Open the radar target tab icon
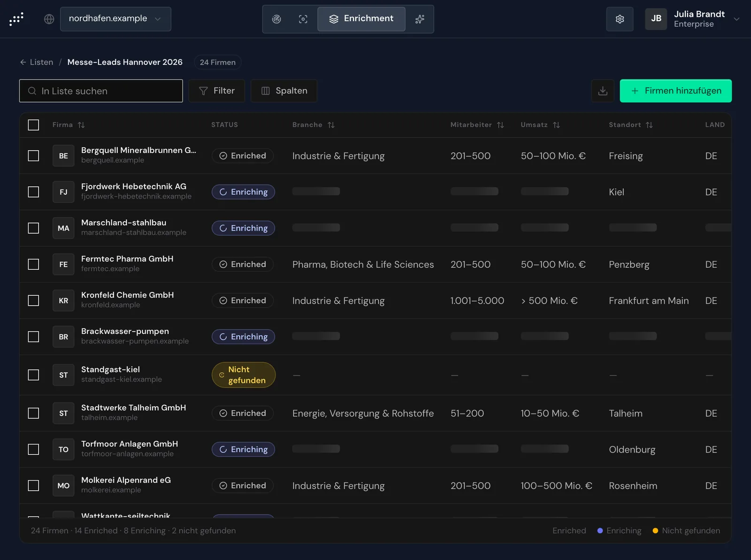The height and width of the screenshot is (560, 751). (276, 19)
